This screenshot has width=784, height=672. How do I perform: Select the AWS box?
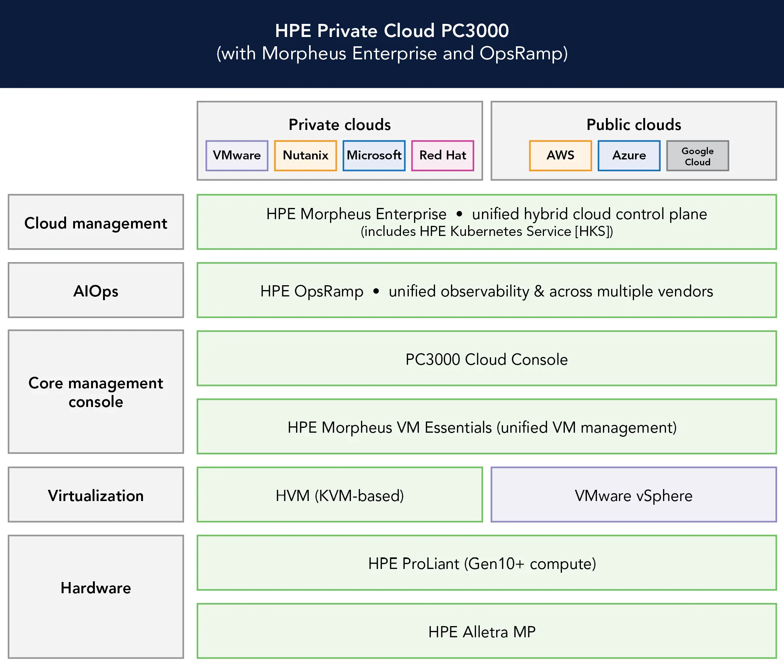point(560,156)
